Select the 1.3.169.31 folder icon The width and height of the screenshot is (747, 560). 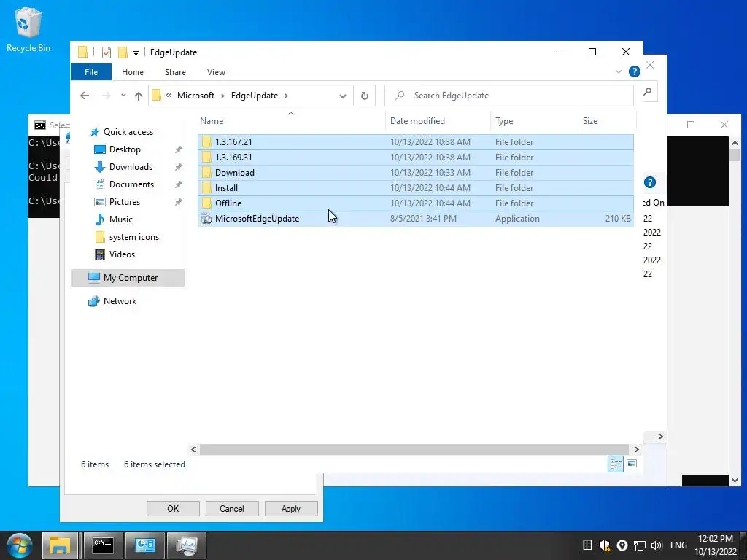point(206,157)
